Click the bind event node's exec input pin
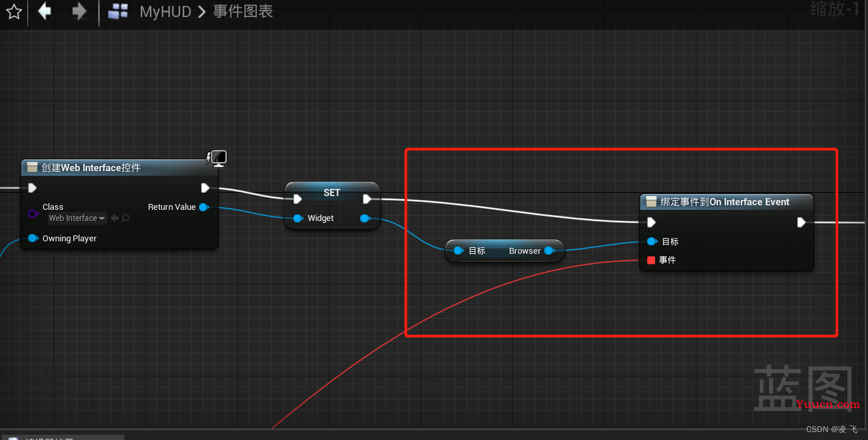 click(651, 222)
